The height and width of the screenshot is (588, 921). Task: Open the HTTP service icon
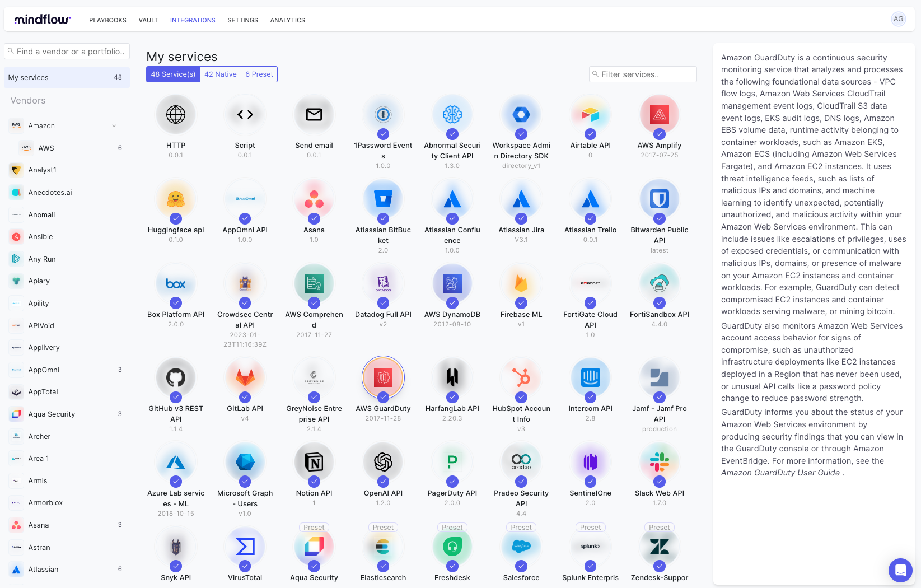[176, 114]
